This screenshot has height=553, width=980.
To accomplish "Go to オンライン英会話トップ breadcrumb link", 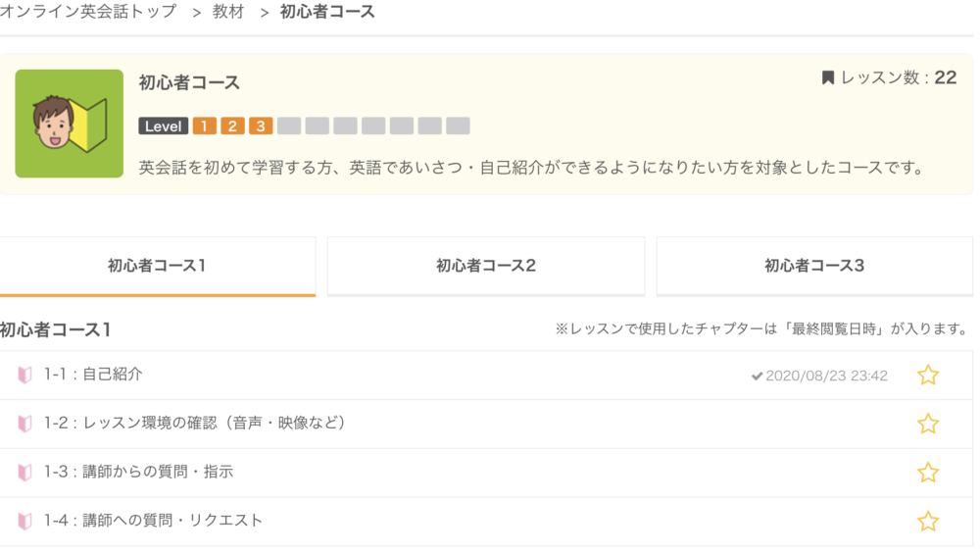I will point(89,11).
